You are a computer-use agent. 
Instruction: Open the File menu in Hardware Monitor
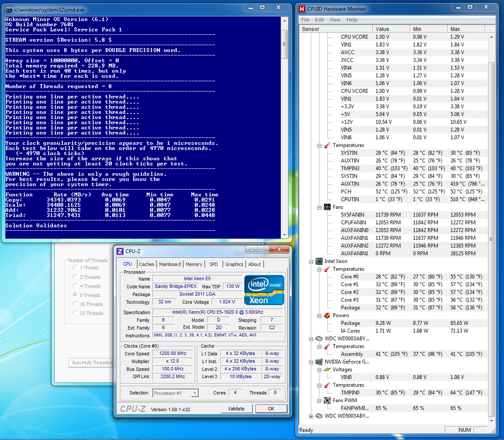point(305,20)
